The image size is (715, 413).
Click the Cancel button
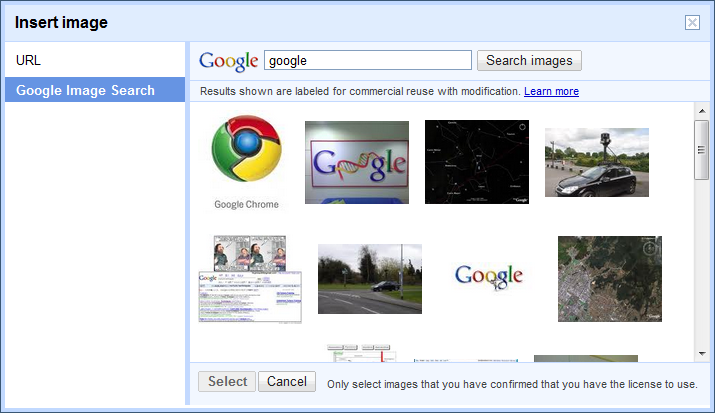click(287, 381)
